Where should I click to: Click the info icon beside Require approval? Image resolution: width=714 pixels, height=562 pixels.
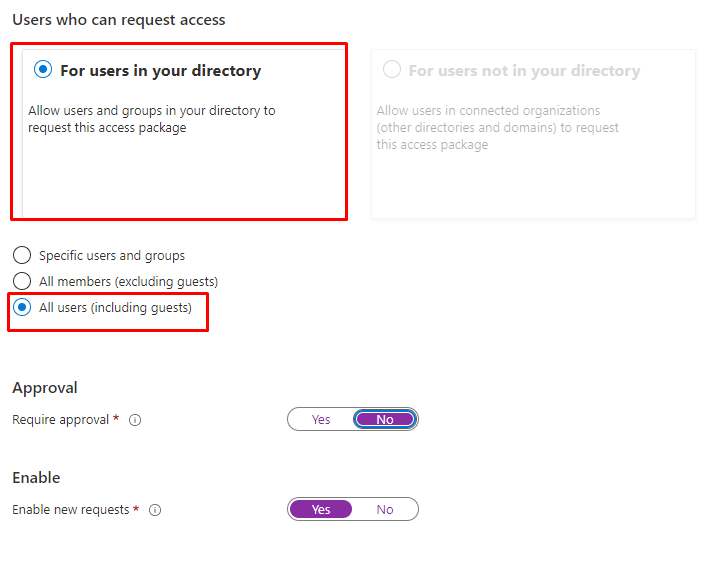click(x=135, y=420)
